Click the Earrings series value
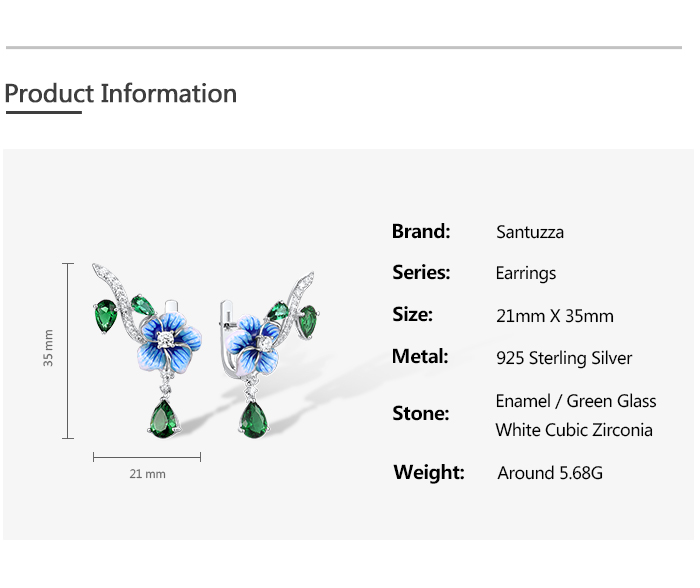The width and height of the screenshot is (700, 588). click(526, 273)
